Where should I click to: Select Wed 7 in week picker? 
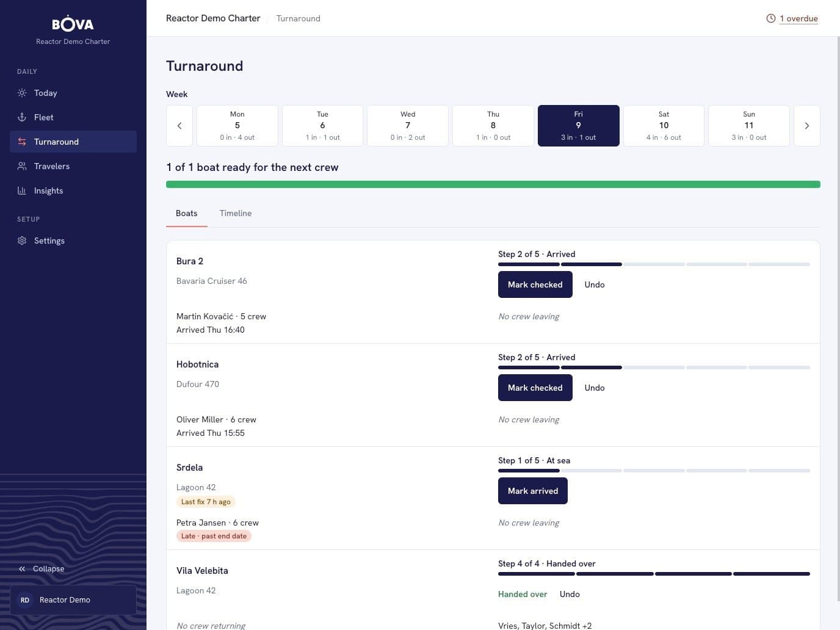pos(408,126)
